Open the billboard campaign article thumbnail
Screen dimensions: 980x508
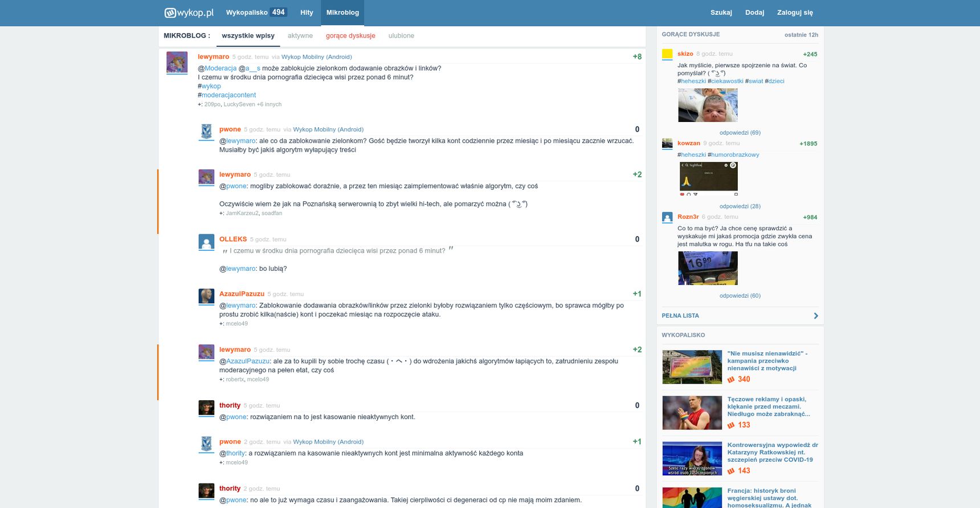point(692,367)
